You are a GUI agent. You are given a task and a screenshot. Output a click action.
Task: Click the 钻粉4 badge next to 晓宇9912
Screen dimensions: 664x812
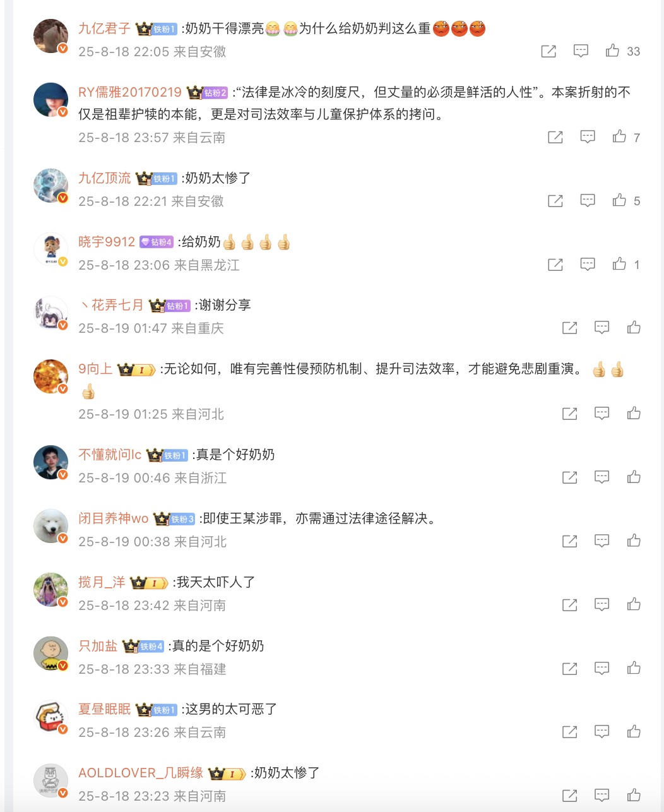[x=157, y=242]
